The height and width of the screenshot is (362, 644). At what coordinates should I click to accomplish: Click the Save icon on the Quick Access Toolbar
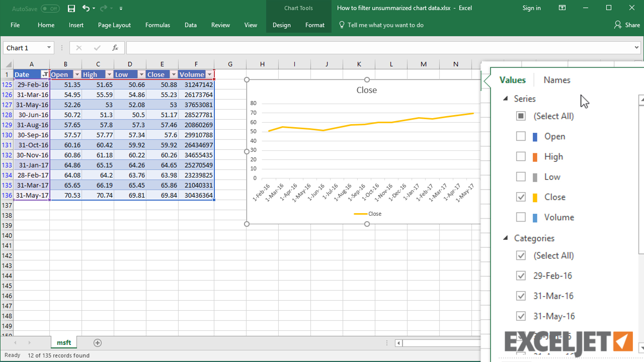pos(71,9)
